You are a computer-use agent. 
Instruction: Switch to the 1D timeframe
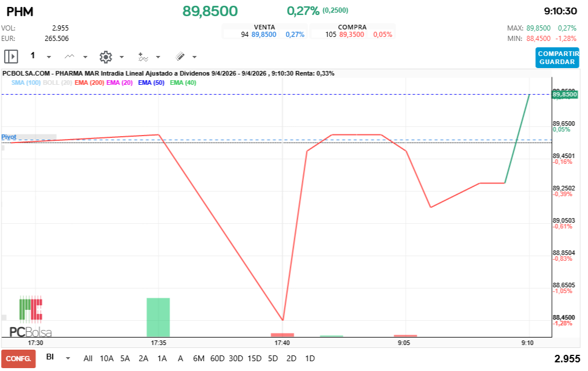[x=310, y=358]
